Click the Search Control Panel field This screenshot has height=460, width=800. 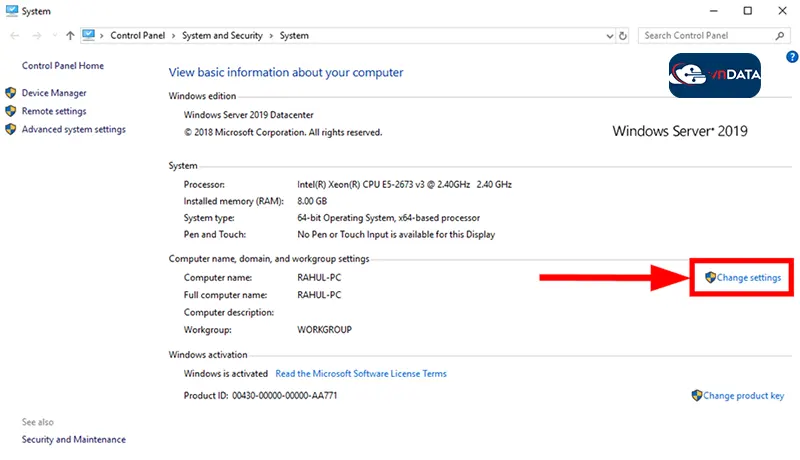(x=714, y=36)
